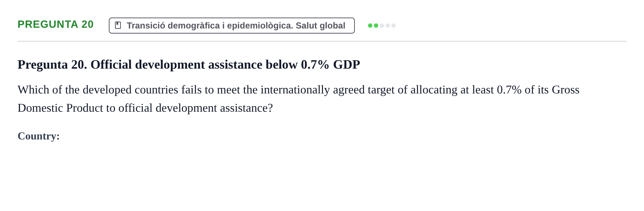Select the third gray difficulty dot
644x211 pixels.
(382, 26)
